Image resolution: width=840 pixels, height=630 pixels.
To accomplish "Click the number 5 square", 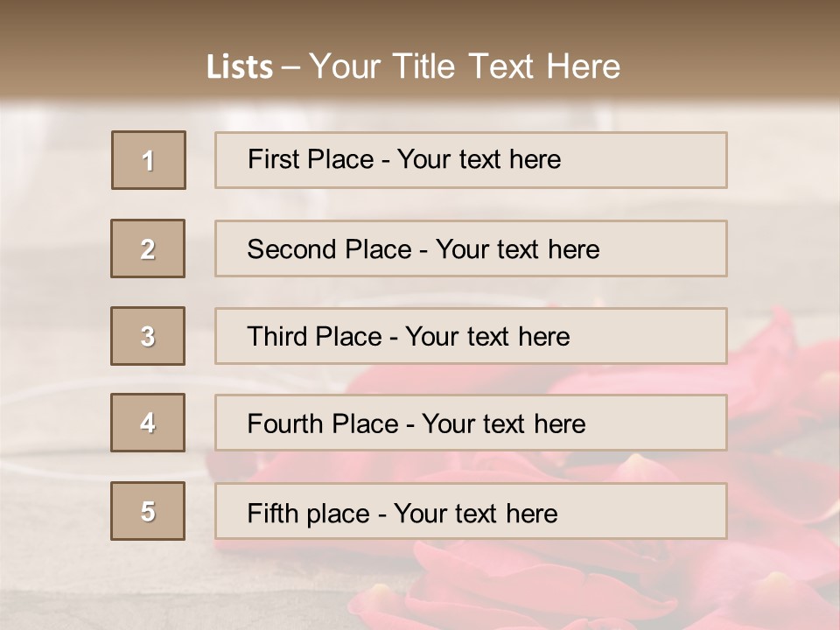I will (148, 511).
